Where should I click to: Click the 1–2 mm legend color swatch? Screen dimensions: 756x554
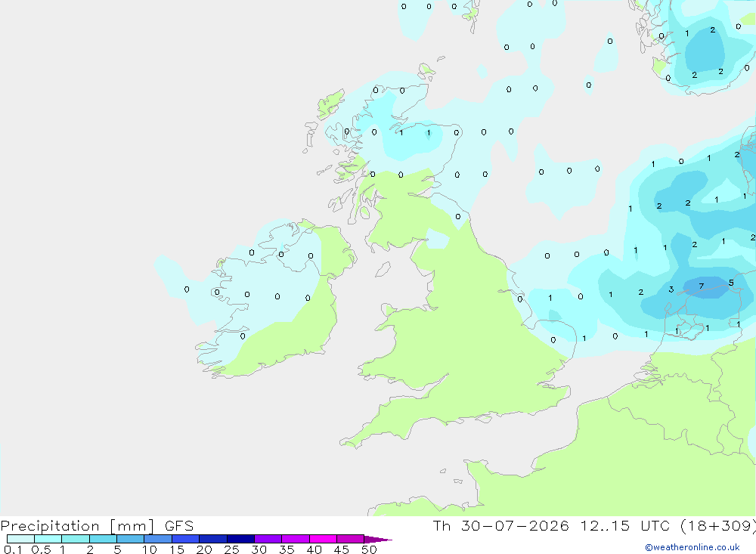tap(76, 539)
